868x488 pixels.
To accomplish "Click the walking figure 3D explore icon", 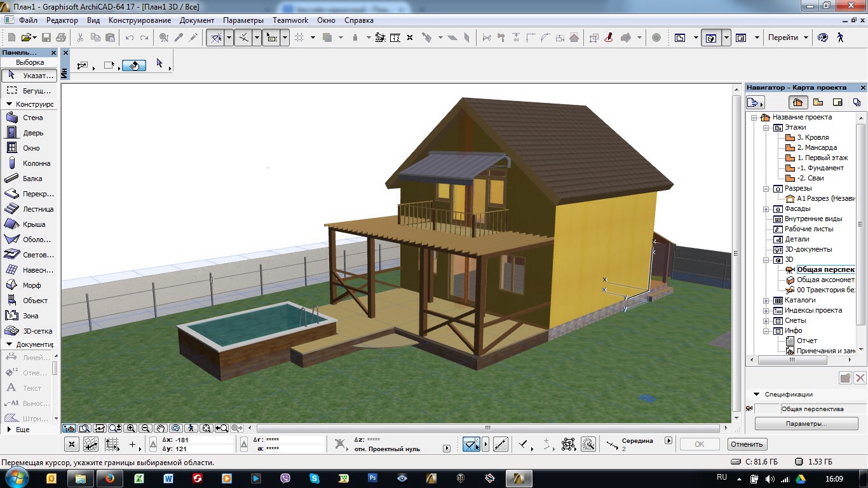I will (x=841, y=37).
